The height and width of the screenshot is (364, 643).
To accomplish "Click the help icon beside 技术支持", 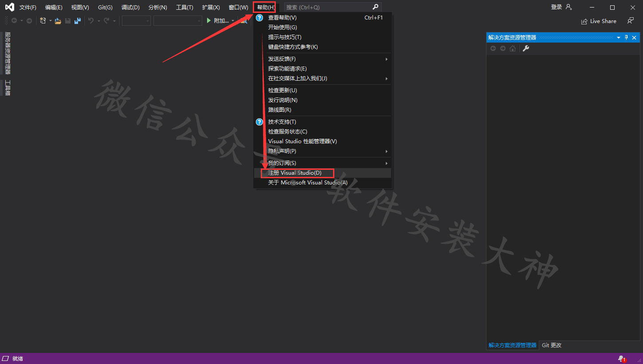I will 260,122.
